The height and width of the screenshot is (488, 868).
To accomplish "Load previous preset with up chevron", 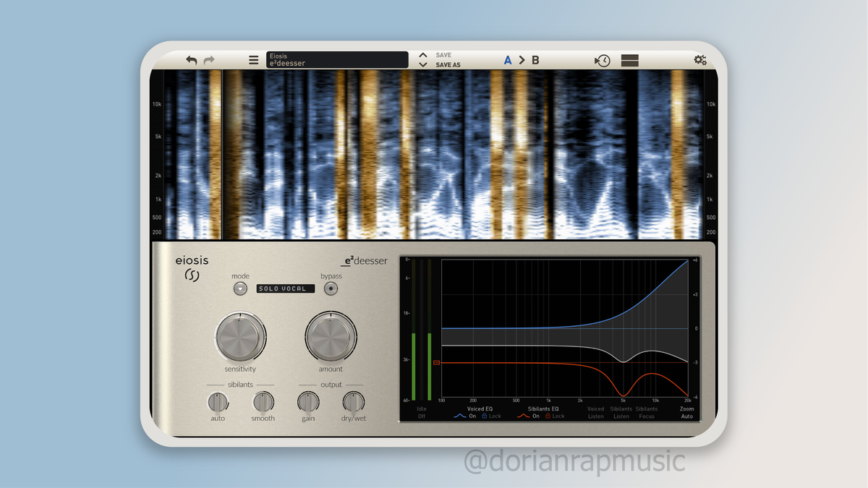I will point(422,55).
